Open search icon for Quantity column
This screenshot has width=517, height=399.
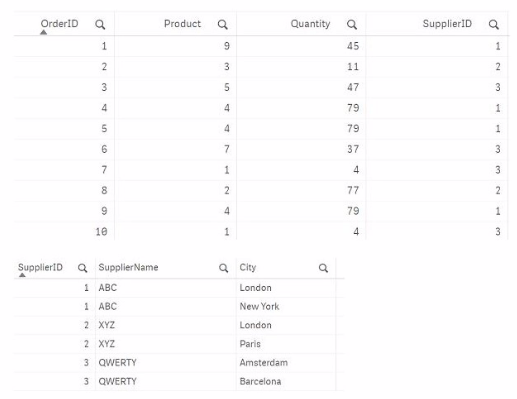pos(352,24)
